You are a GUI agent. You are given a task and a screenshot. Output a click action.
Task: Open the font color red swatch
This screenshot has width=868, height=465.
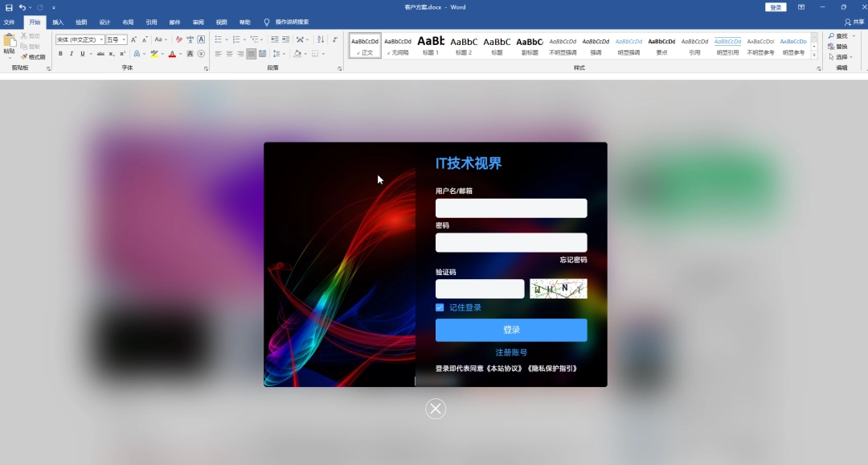(172, 54)
